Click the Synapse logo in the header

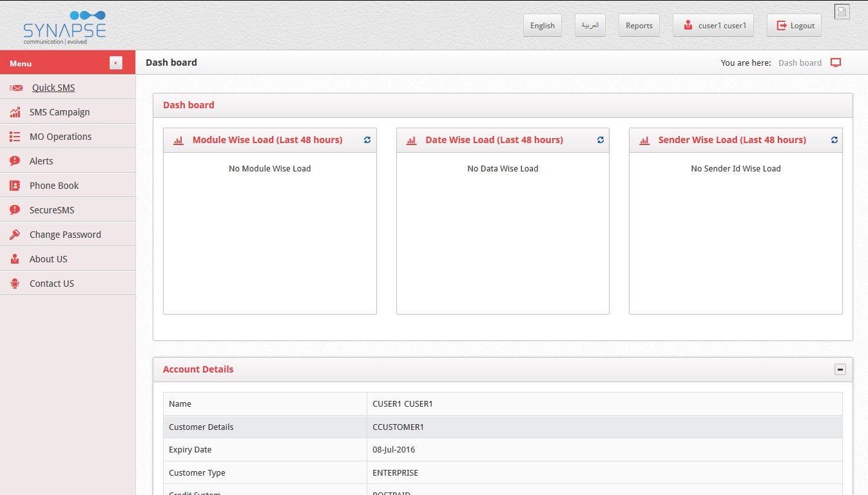[x=64, y=27]
